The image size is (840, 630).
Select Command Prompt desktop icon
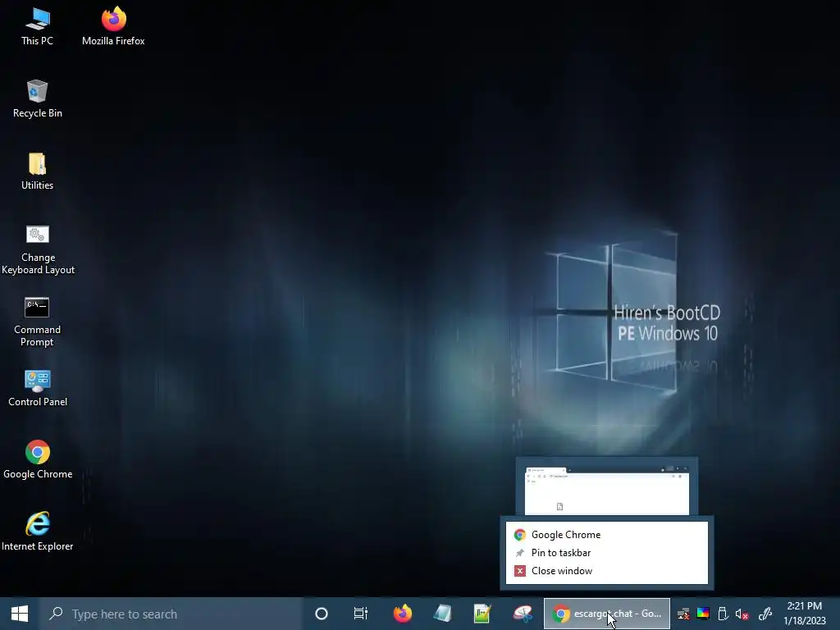(x=38, y=322)
